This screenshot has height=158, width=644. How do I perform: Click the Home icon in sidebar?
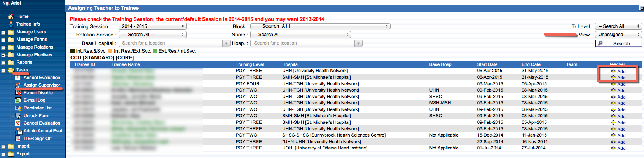click(x=10, y=16)
